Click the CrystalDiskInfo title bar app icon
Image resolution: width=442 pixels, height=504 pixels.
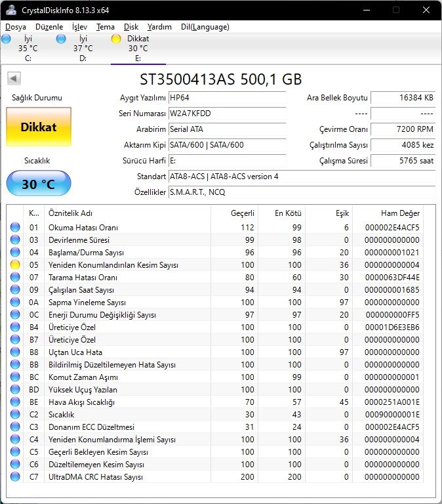11,10
